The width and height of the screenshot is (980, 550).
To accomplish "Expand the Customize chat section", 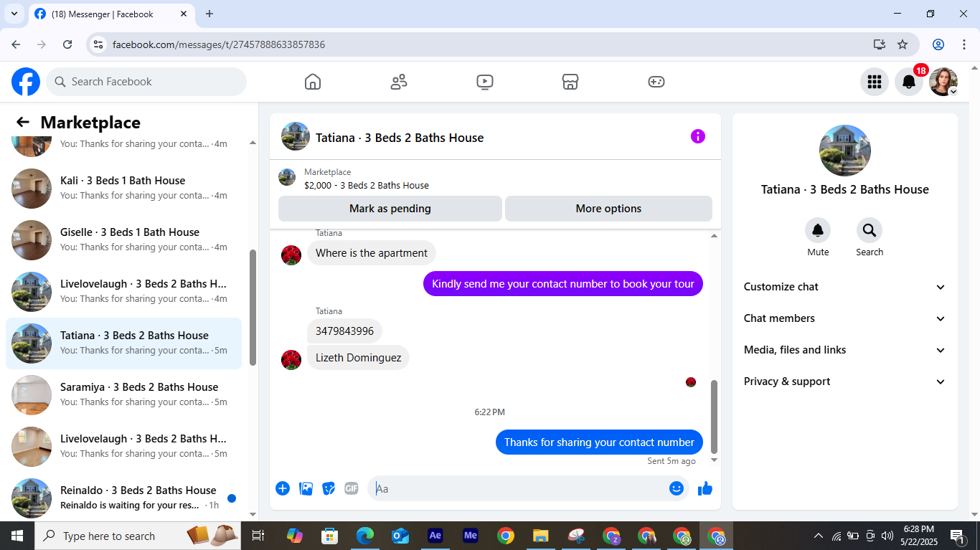I will [x=844, y=287].
